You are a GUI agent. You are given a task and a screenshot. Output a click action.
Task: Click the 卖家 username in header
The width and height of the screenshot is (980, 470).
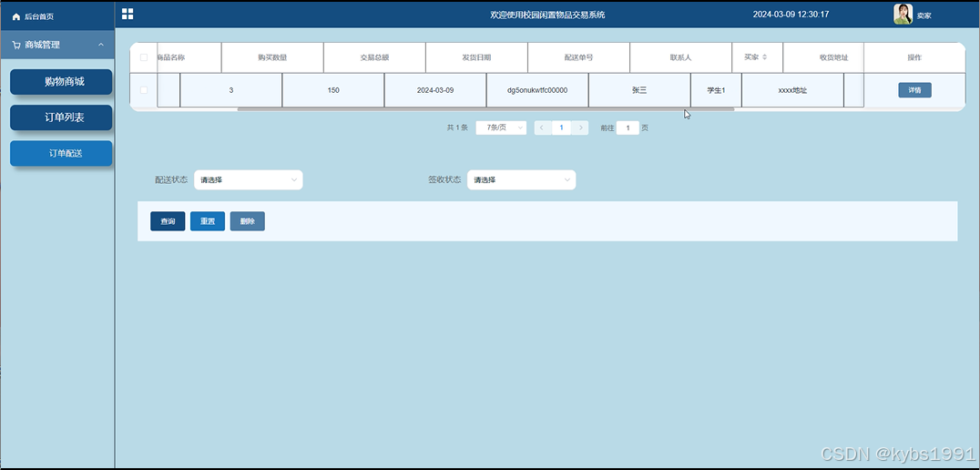[924, 16]
